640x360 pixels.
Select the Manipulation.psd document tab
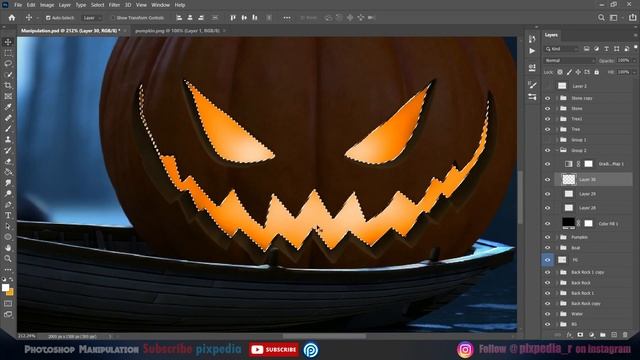70,31
